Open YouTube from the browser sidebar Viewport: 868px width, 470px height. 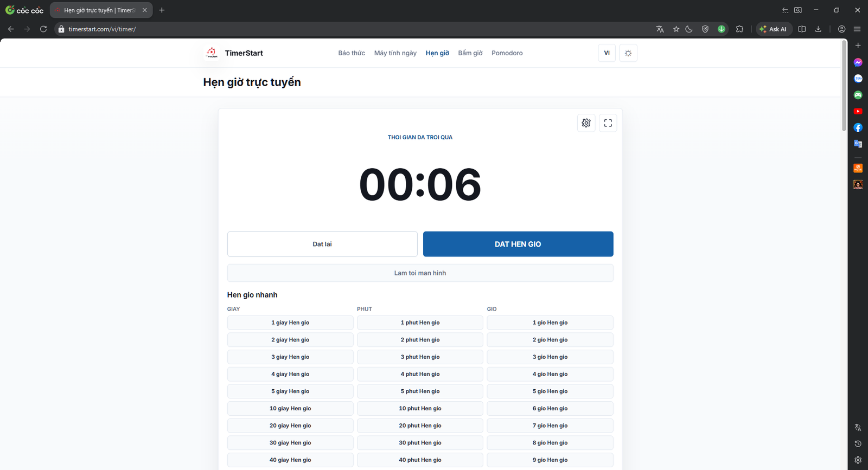[858, 111]
